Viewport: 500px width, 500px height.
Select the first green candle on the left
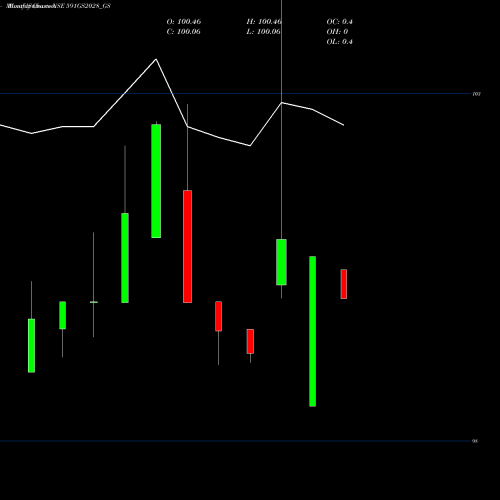[31, 346]
